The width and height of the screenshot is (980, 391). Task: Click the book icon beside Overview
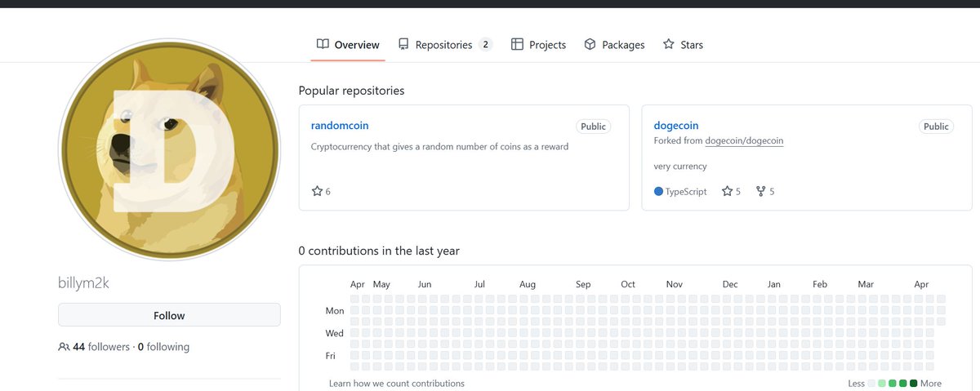tap(323, 44)
